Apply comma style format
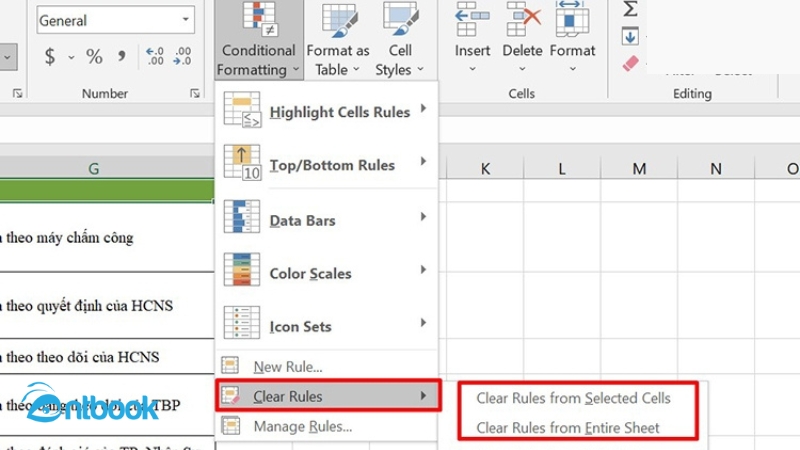This screenshot has height=450, width=800. 121,56
